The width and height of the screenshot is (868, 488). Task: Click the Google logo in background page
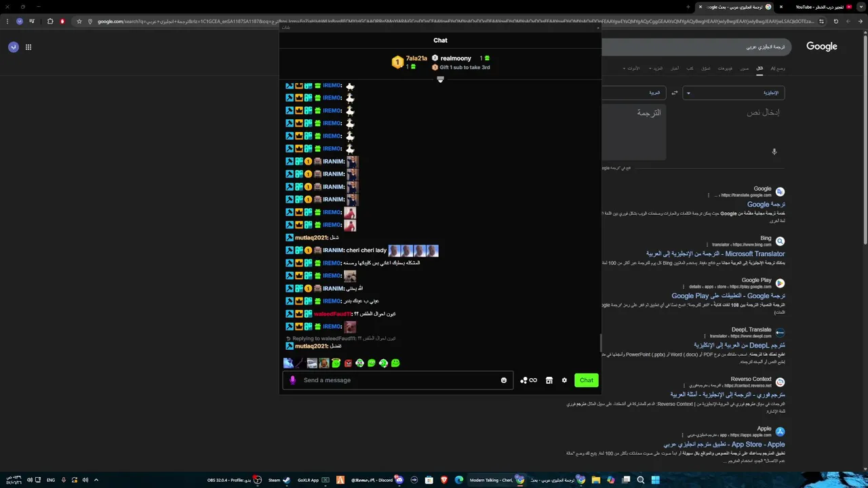pyautogui.click(x=821, y=47)
